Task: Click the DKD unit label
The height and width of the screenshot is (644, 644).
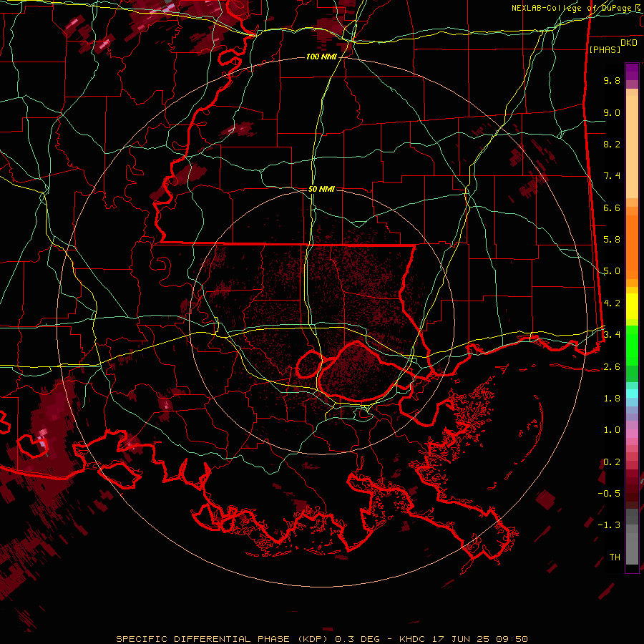Action: pyautogui.click(x=629, y=43)
